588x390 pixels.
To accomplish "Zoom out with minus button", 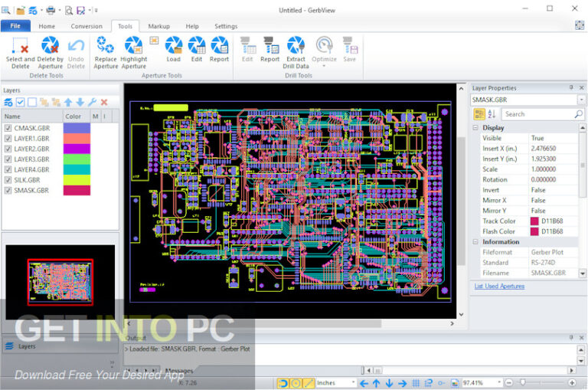I will tap(508, 383).
